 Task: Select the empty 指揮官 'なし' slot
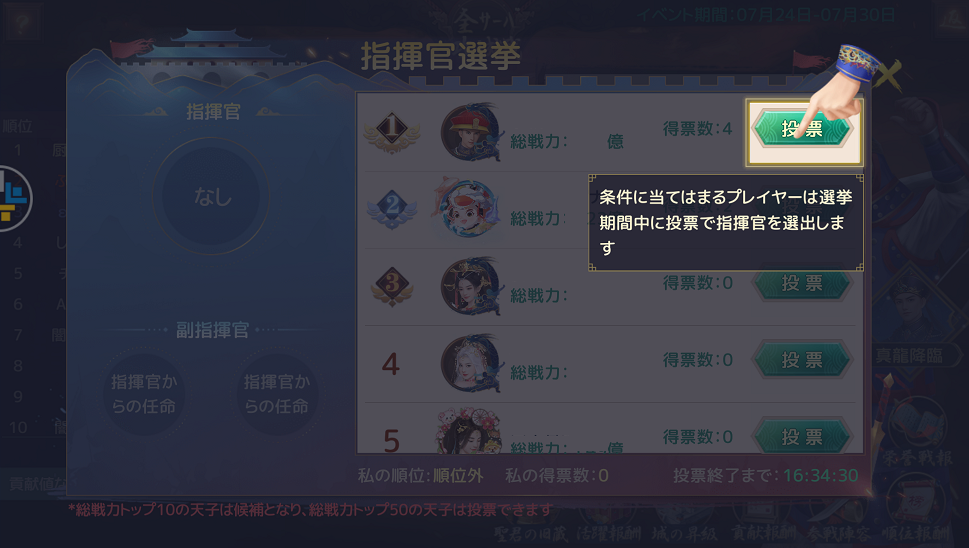coord(211,196)
